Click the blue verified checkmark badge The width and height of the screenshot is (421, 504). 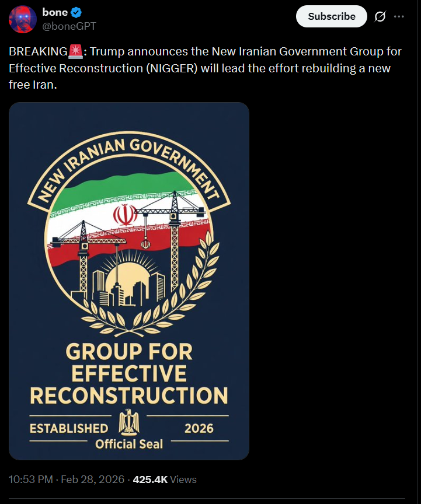(x=76, y=12)
